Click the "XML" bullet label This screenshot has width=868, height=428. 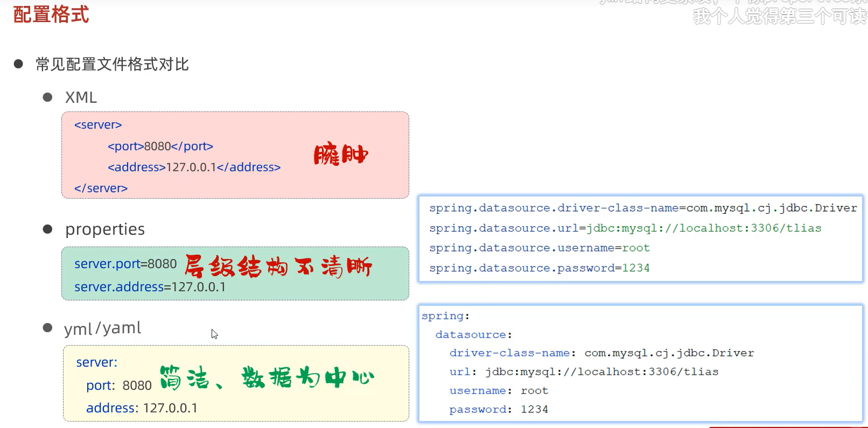(81, 97)
